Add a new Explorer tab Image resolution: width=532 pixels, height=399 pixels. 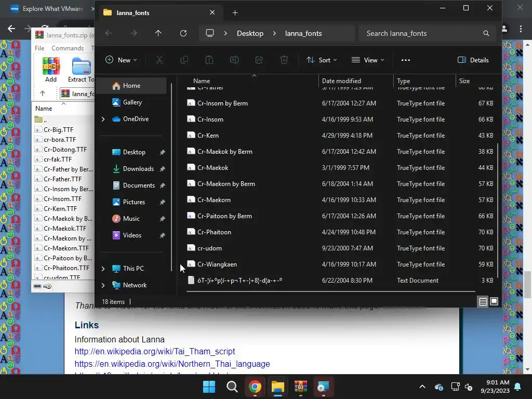click(235, 13)
